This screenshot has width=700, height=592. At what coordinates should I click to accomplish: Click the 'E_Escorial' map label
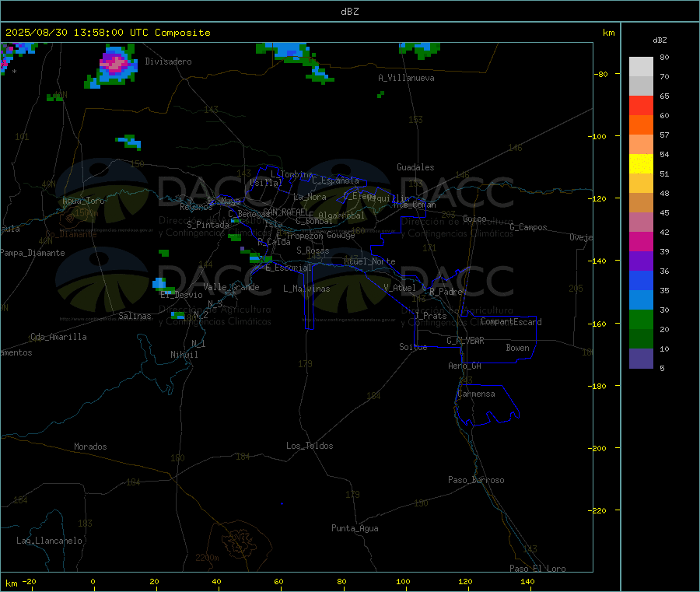[x=289, y=268]
